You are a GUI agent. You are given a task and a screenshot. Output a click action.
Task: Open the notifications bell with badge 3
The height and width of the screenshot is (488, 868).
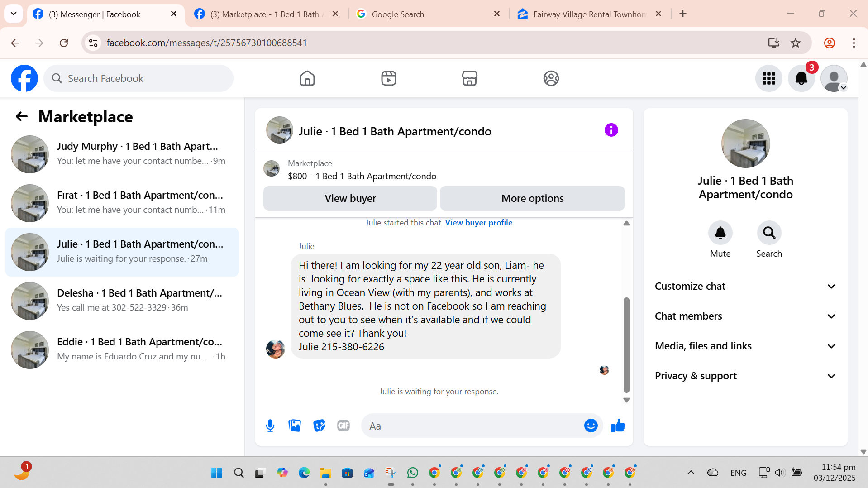[801, 78]
